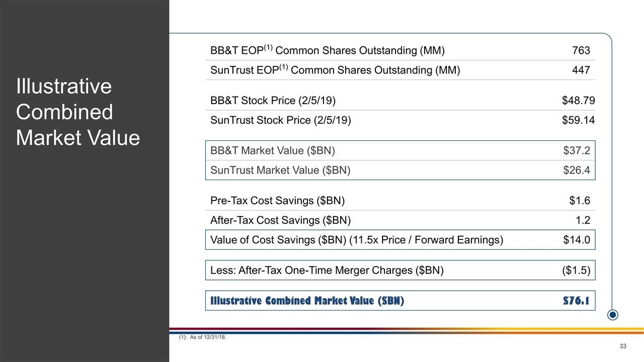Viewport: 644px width, 362px height.
Task: Click the SunTrust Stock Price (2/5/19) label
Action: coord(281,121)
